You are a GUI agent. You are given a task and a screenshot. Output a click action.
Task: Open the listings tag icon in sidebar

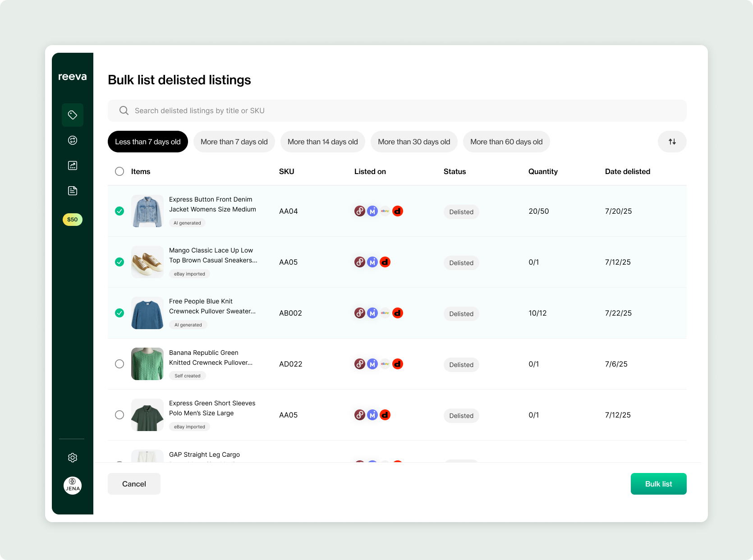coord(73,115)
